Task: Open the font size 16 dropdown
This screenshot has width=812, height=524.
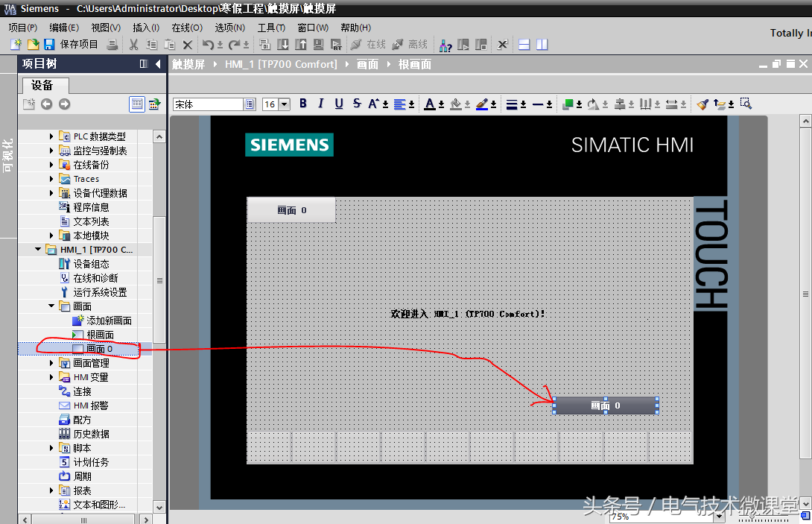Action: pos(285,104)
